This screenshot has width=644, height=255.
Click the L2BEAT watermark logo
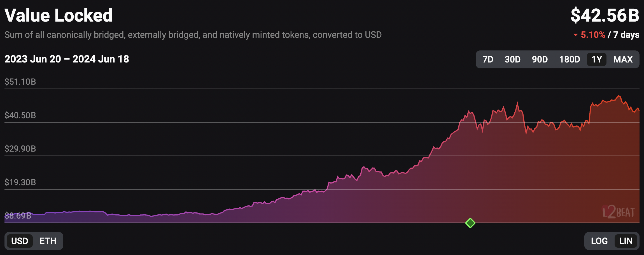619,212
